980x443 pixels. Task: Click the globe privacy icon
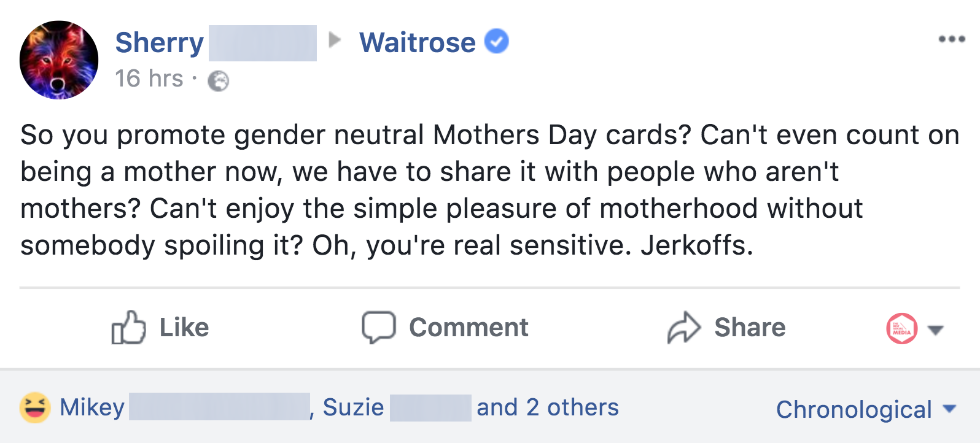(218, 81)
